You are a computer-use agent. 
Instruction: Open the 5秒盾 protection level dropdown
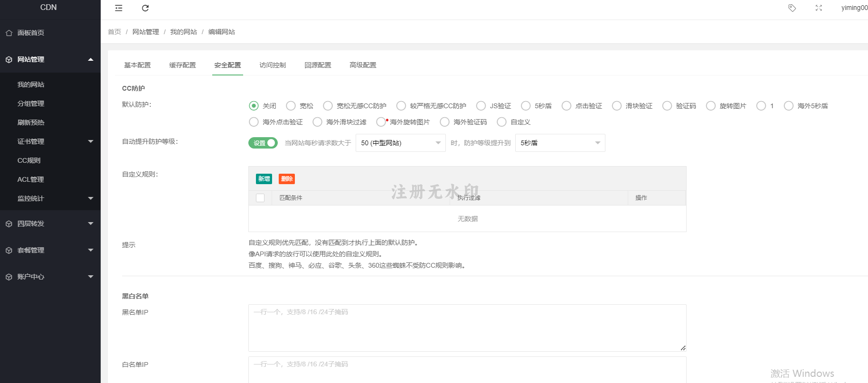coord(560,143)
